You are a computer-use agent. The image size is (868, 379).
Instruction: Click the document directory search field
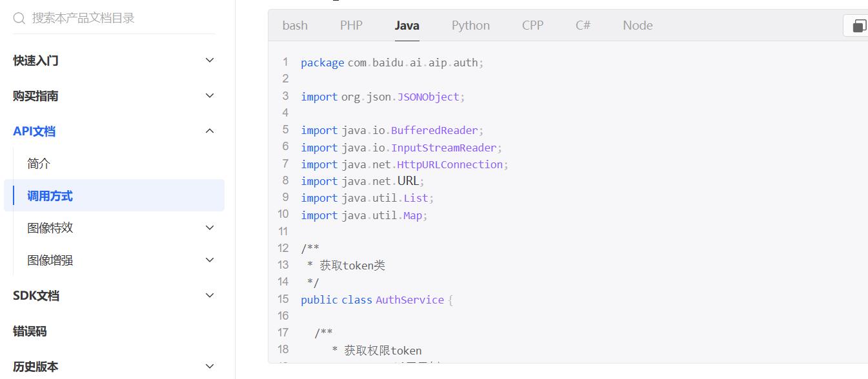[116, 18]
